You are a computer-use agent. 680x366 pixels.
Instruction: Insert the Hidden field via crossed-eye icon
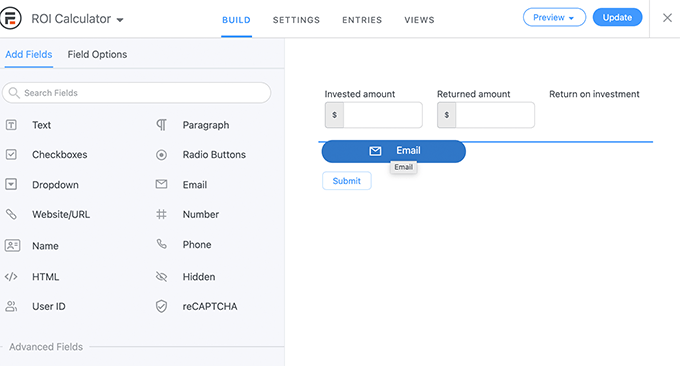click(161, 277)
